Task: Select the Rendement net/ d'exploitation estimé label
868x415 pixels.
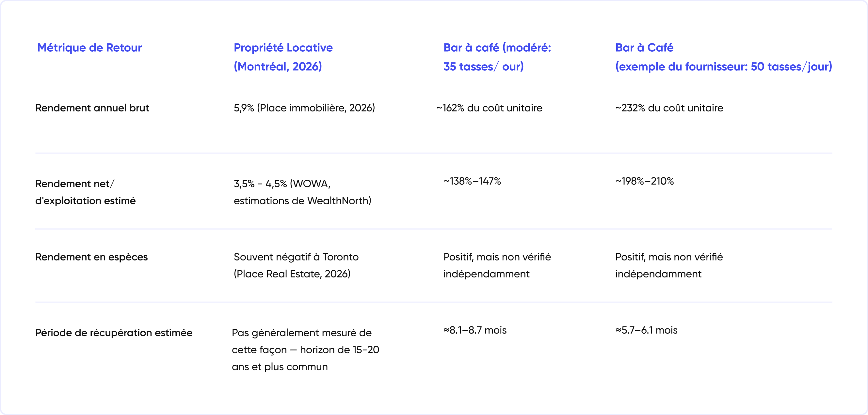Action: [x=85, y=192]
